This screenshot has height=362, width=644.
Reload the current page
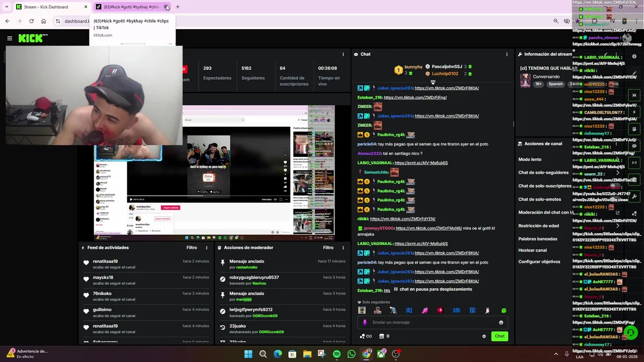point(31,21)
